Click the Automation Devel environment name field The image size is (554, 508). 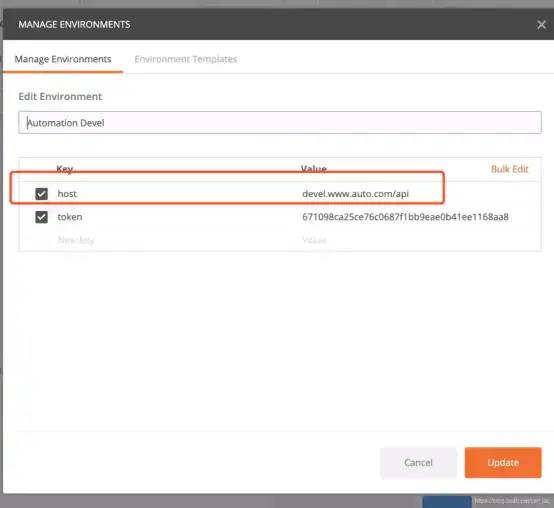279,123
